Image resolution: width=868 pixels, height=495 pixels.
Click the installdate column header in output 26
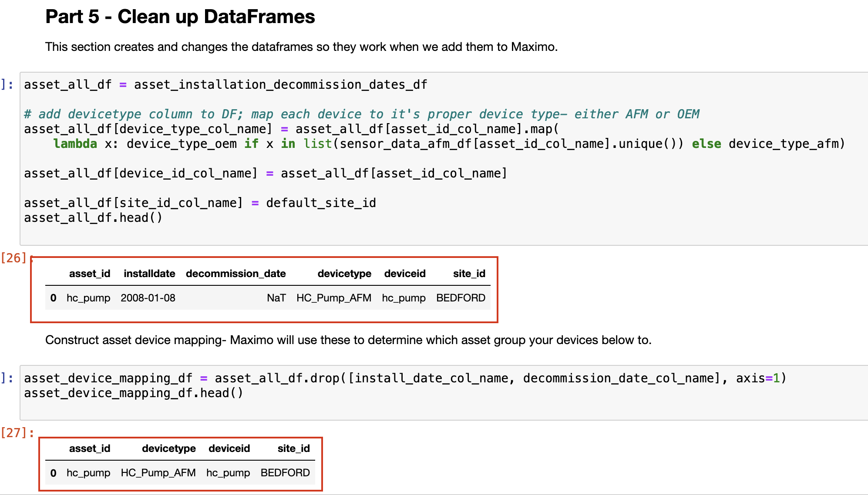(149, 274)
